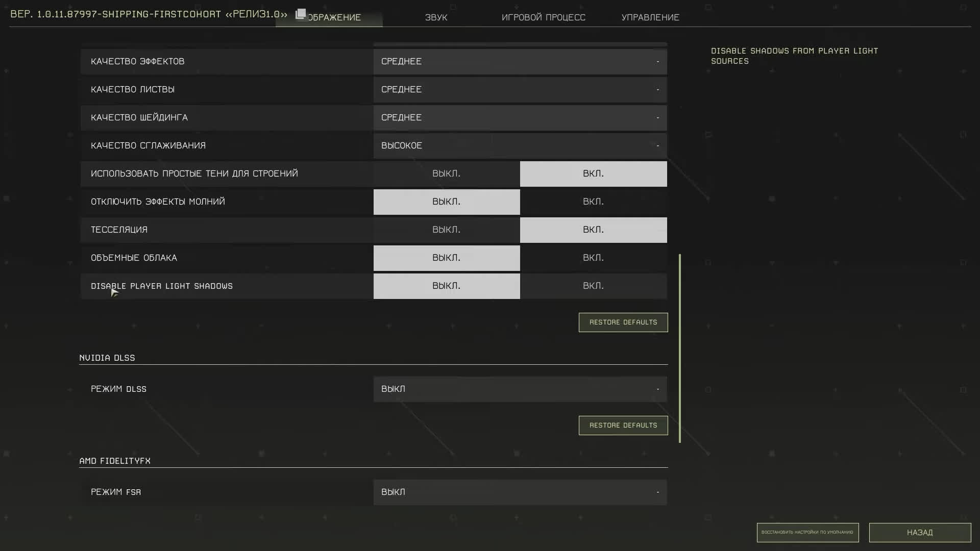
Task: Enable the disable lightning effects option
Action: pos(593,202)
